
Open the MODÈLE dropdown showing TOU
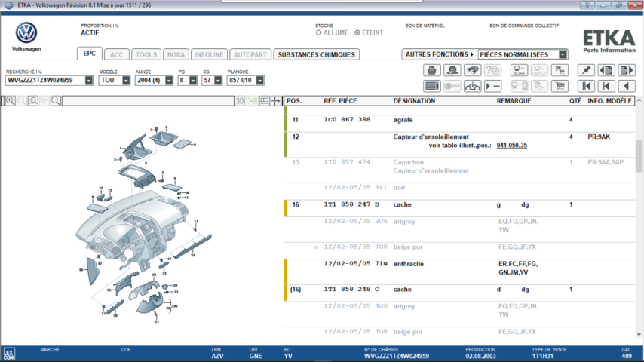pos(126,81)
